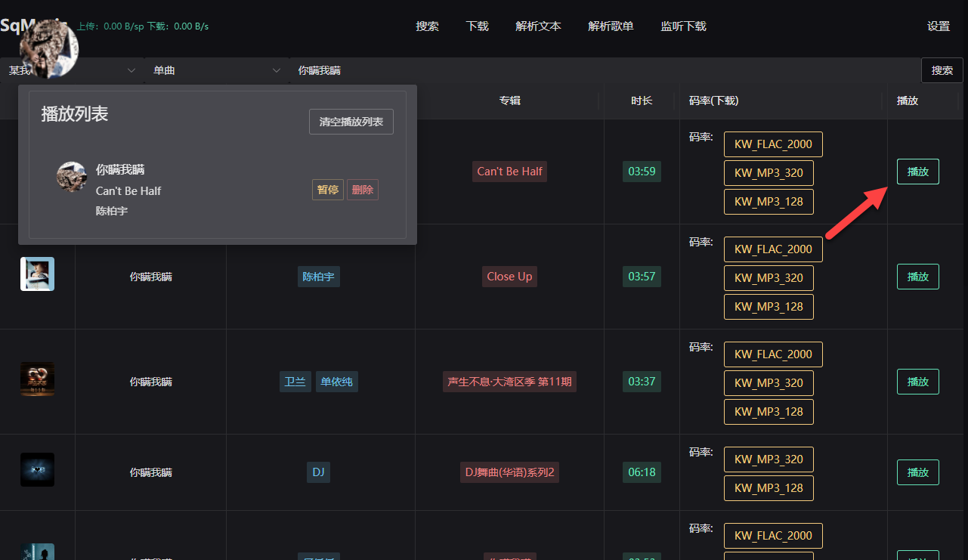Remove 你瞒我瞒 from the playlist with 删除

(363, 190)
